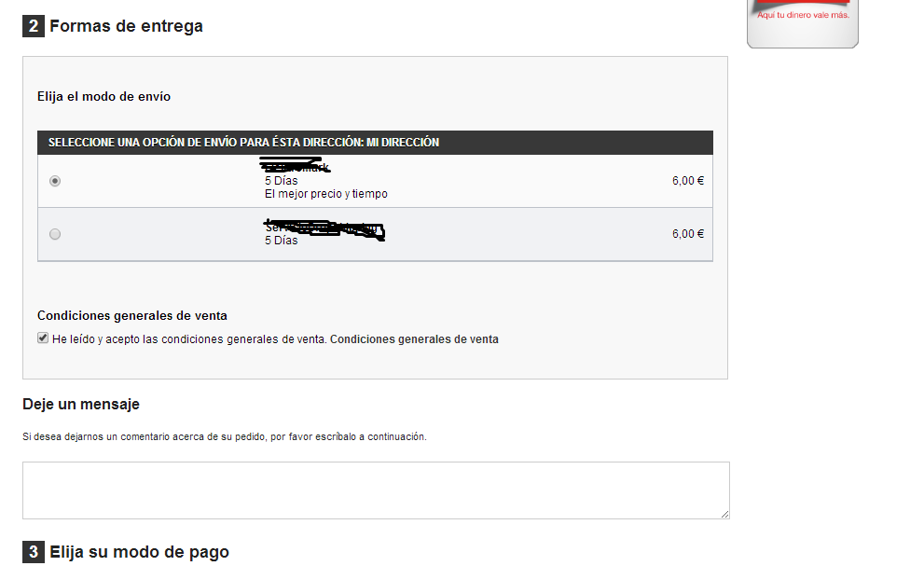The width and height of the screenshot is (924, 566).
Task: Click the second carrier's 6,00 € price
Action: click(687, 234)
